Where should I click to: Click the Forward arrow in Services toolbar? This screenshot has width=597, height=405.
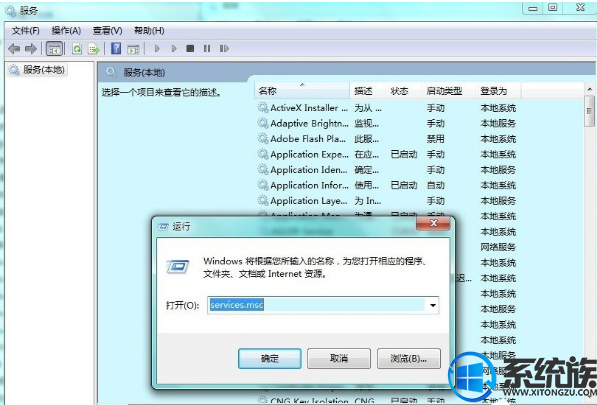[x=31, y=49]
